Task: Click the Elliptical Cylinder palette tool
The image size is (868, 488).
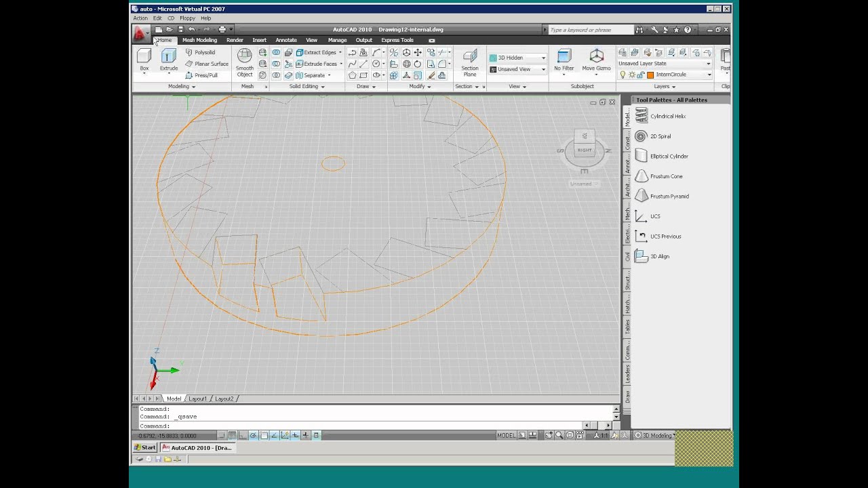Action: pos(662,156)
